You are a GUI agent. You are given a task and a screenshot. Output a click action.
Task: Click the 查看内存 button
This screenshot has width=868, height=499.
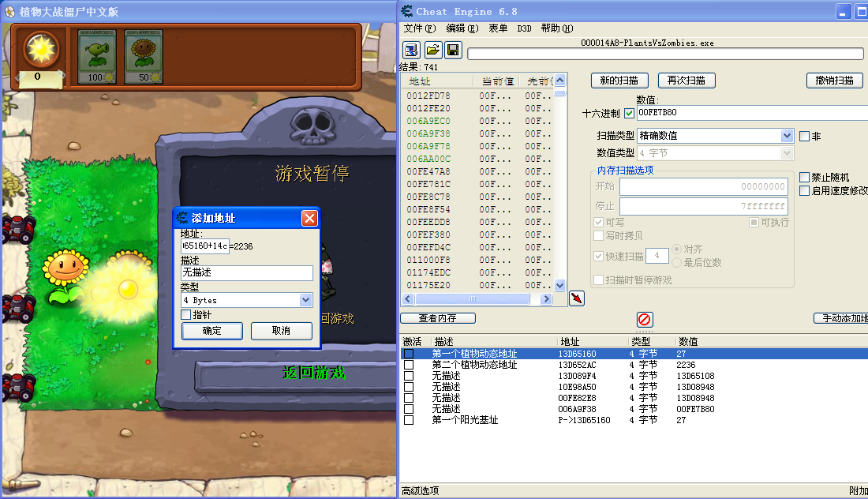[x=438, y=318]
